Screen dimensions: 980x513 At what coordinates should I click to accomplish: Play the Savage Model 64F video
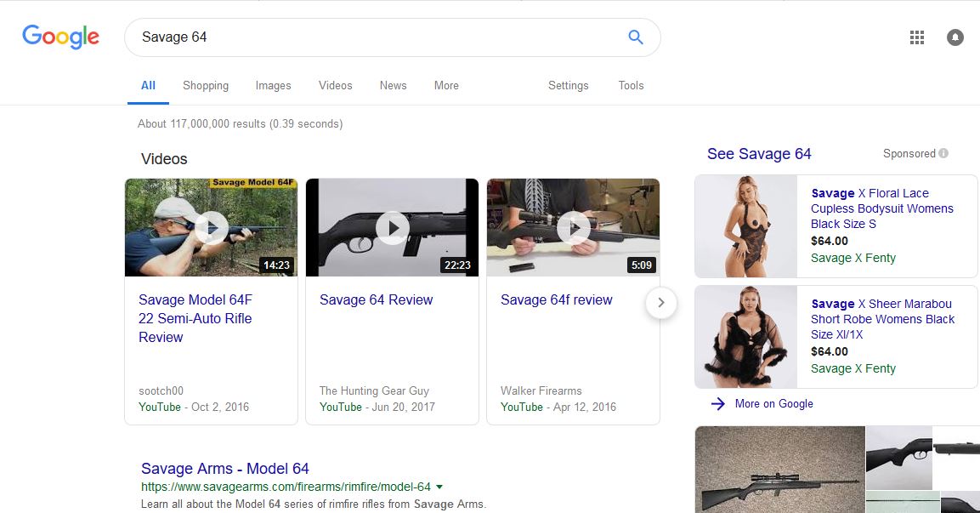[x=212, y=228]
